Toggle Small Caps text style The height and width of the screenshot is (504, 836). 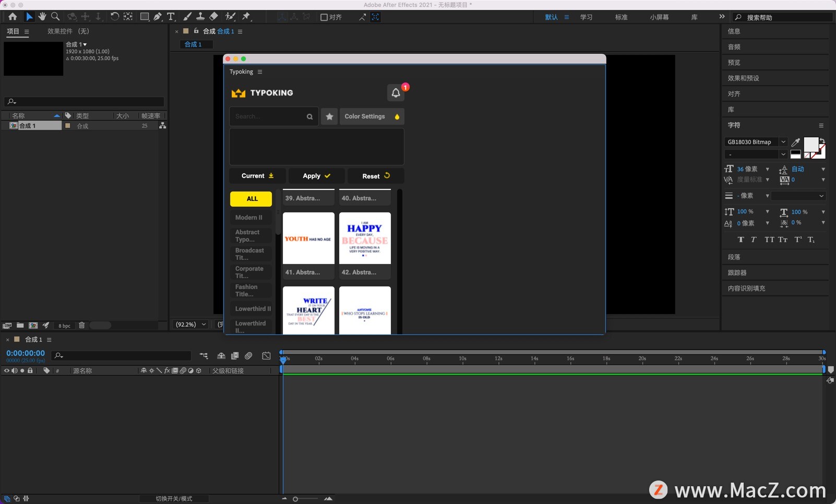tap(783, 239)
